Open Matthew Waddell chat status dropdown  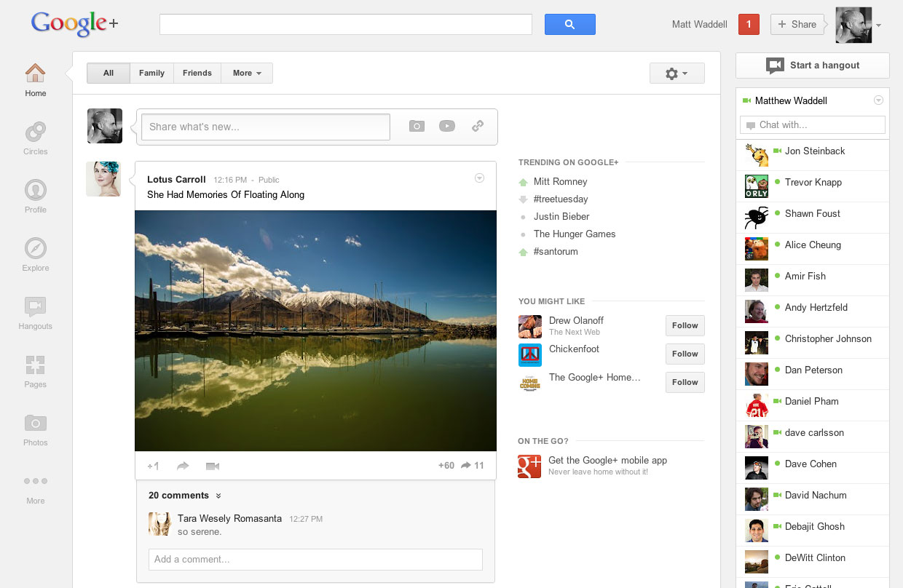pyautogui.click(x=878, y=100)
